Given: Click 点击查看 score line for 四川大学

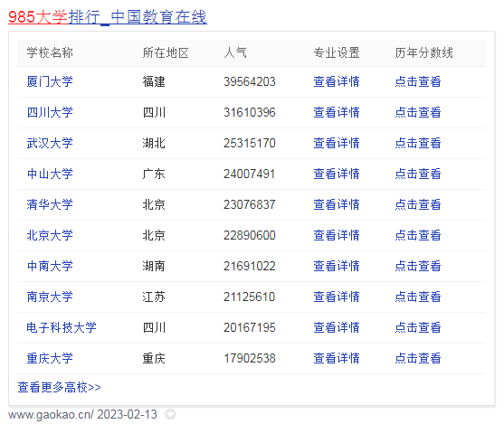Looking at the screenshot, I should [x=418, y=112].
